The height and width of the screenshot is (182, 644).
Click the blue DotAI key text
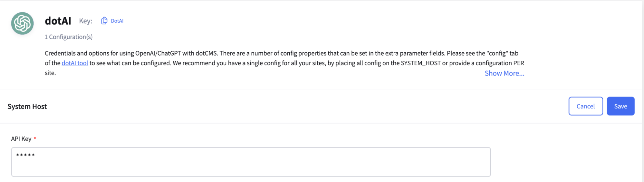(117, 21)
